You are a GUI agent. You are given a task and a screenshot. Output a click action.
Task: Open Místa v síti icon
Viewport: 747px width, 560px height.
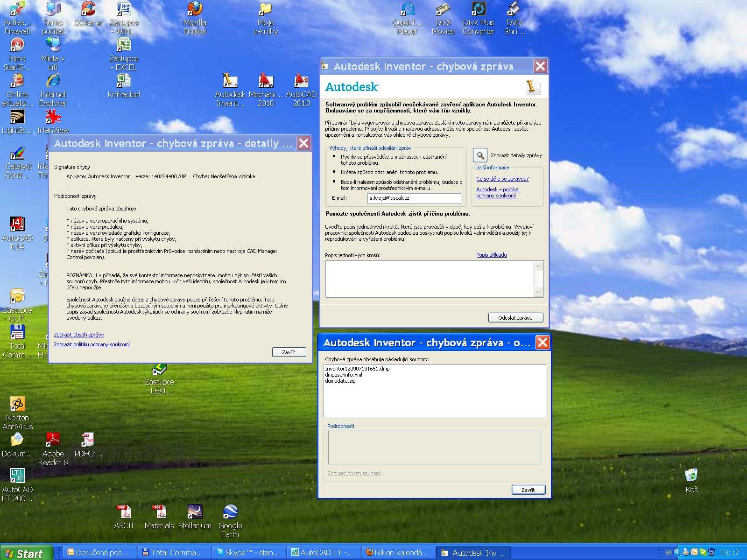pos(53,54)
